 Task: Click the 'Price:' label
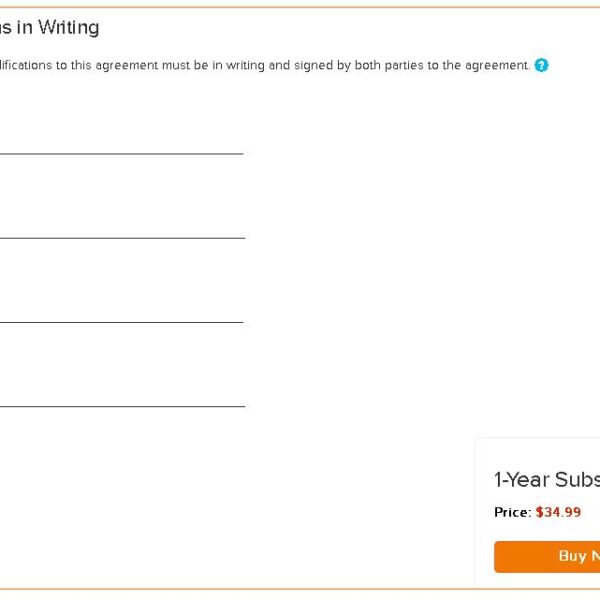click(512, 512)
